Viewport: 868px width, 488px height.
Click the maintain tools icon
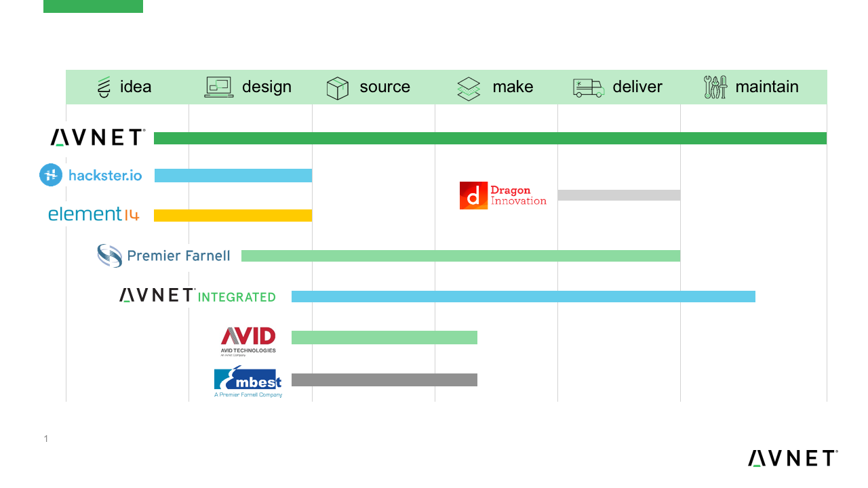715,87
